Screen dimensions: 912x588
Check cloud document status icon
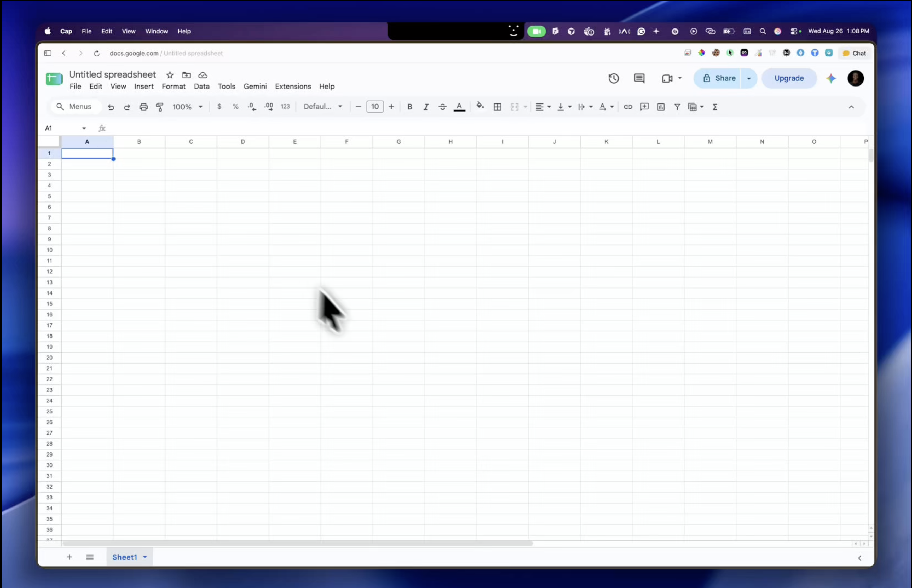tap(203, 75)
